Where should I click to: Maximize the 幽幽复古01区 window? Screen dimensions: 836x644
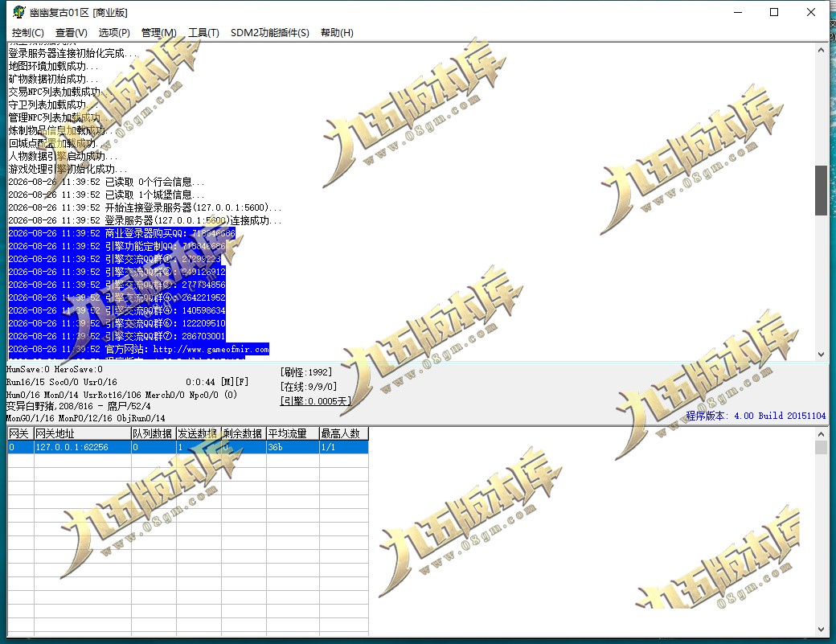(x=774, y=12)
